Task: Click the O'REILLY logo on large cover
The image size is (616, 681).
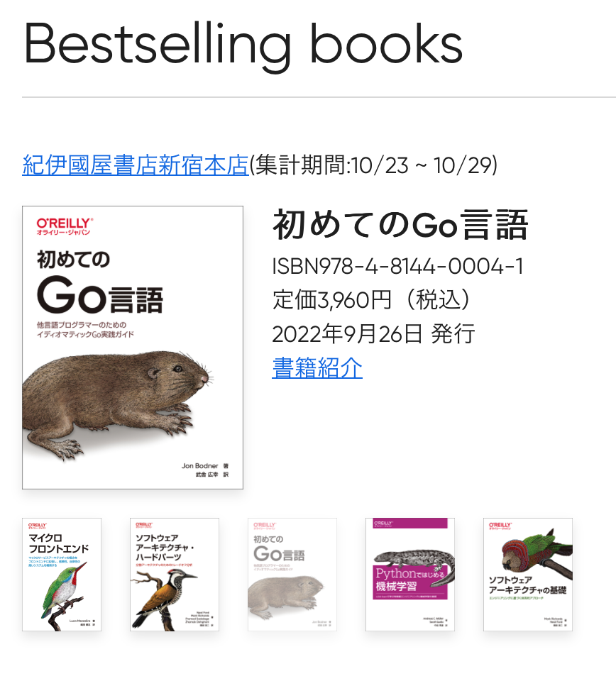Action: tap(65, 226)
